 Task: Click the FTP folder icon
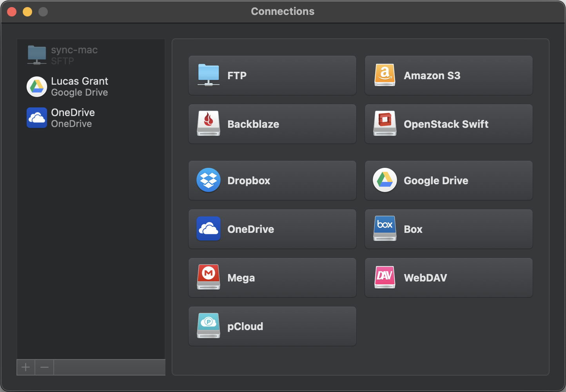pos(209,75)
